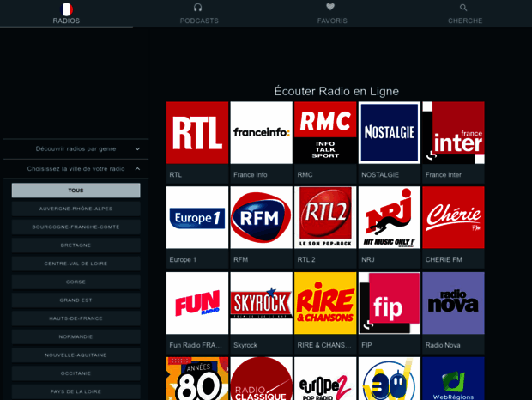
Task: Click the NRJ name label
Action: [368, 259]
